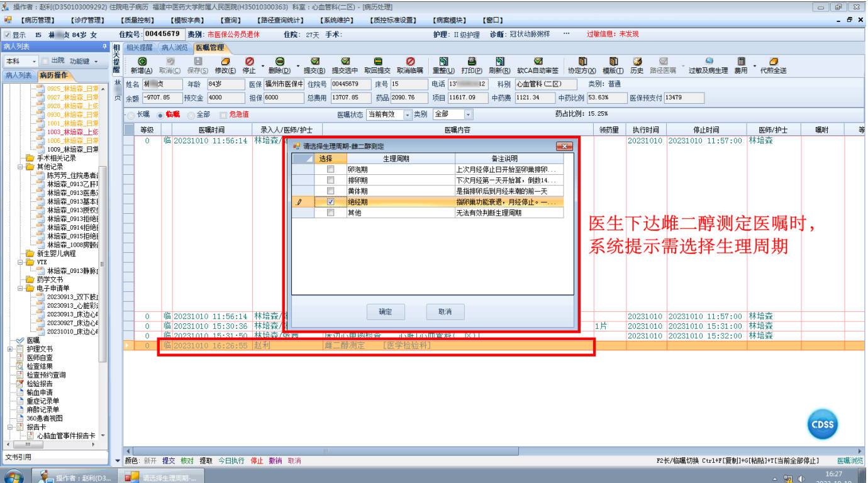Viewport: 868px width, 483px height.
Task: Click the 修改(E) edit order icon
Action: click(x=225, y=62)
